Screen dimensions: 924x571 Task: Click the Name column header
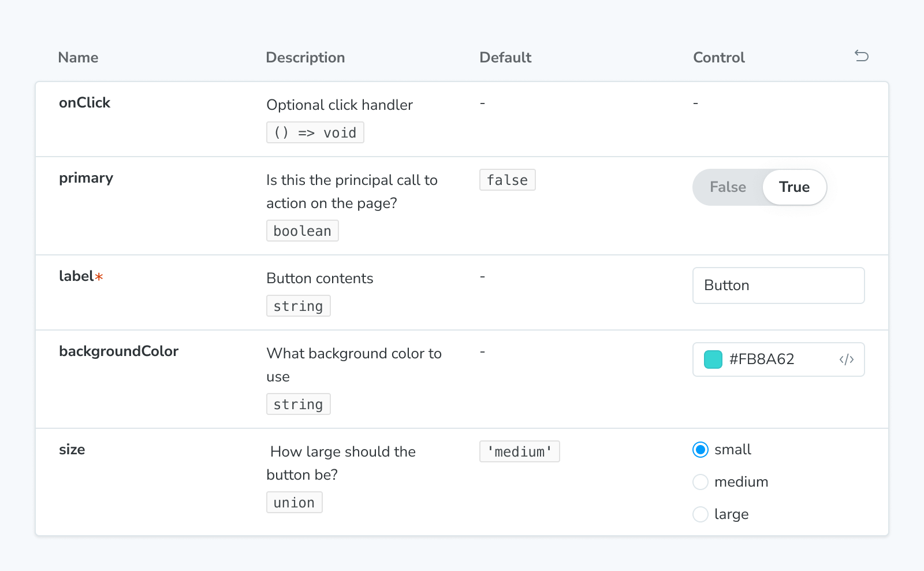pos(77,57)
